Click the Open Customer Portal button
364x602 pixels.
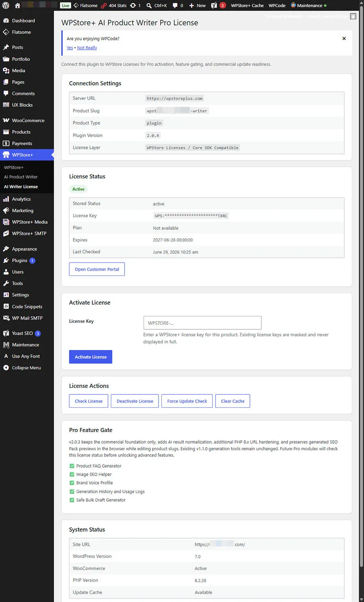[97, 269]
